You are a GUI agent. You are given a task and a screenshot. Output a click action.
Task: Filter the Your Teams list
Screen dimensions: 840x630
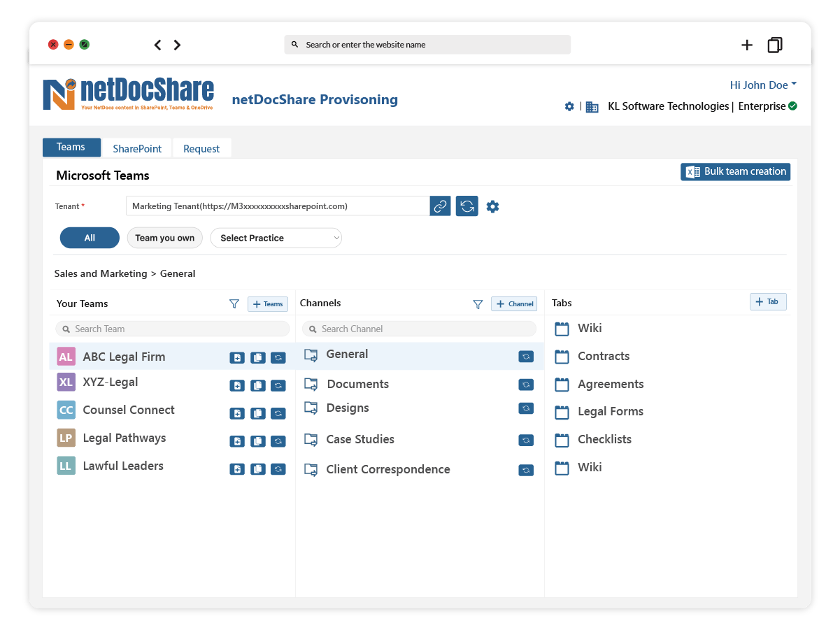[x=234, y=303]
